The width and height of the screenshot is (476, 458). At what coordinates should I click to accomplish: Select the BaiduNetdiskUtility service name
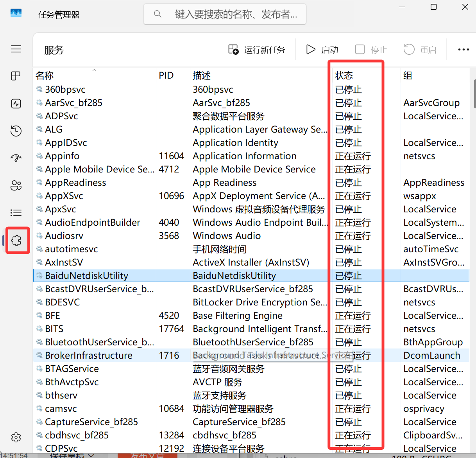[x=86, y=276]
